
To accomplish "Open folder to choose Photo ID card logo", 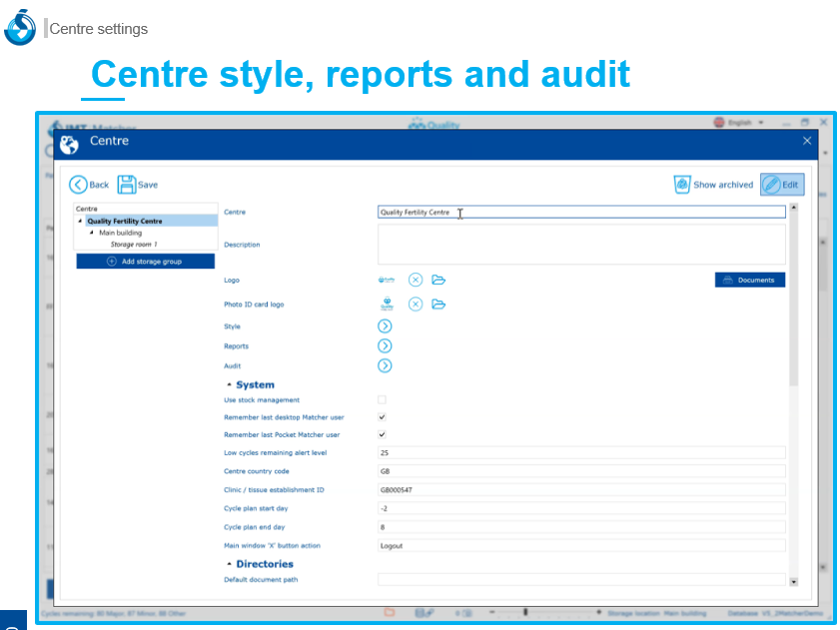I will tap(438, 305).
